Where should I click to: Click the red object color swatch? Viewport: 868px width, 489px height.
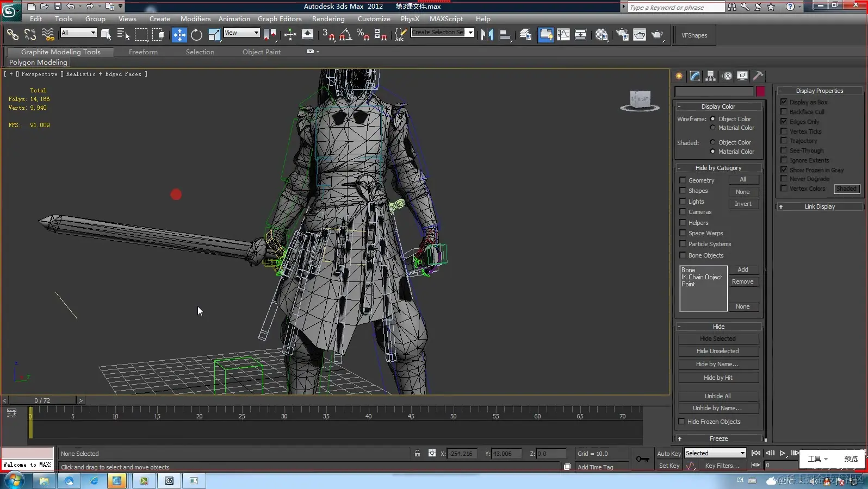[x=760, y=91]
